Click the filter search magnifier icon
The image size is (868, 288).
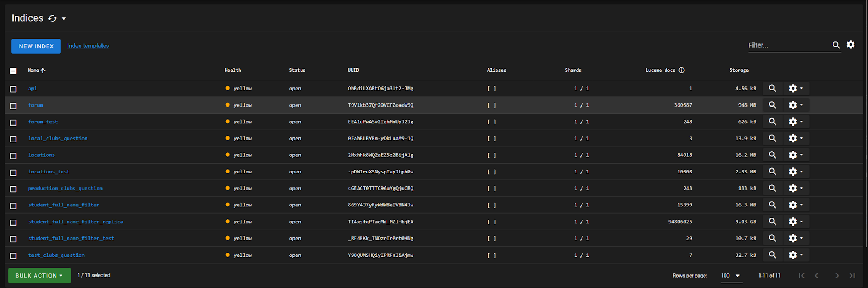click(x=836, y=45)
